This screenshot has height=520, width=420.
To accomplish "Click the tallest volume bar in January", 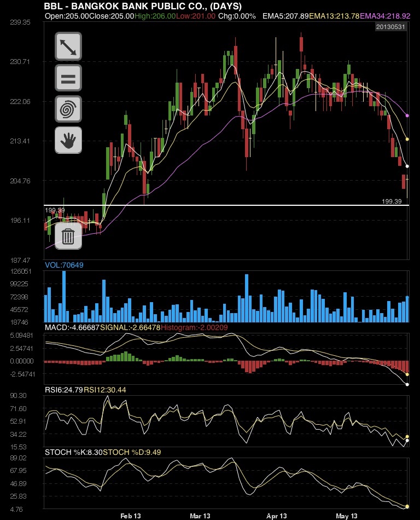I will point(64,297).
